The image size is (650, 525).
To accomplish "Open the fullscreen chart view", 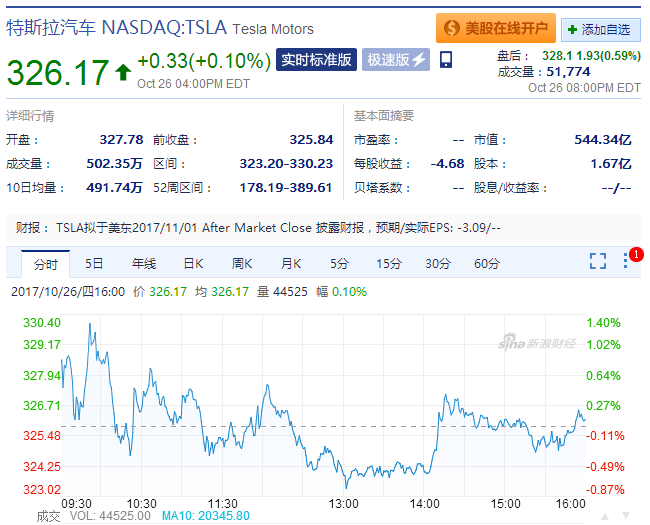I will coord(598,262).
